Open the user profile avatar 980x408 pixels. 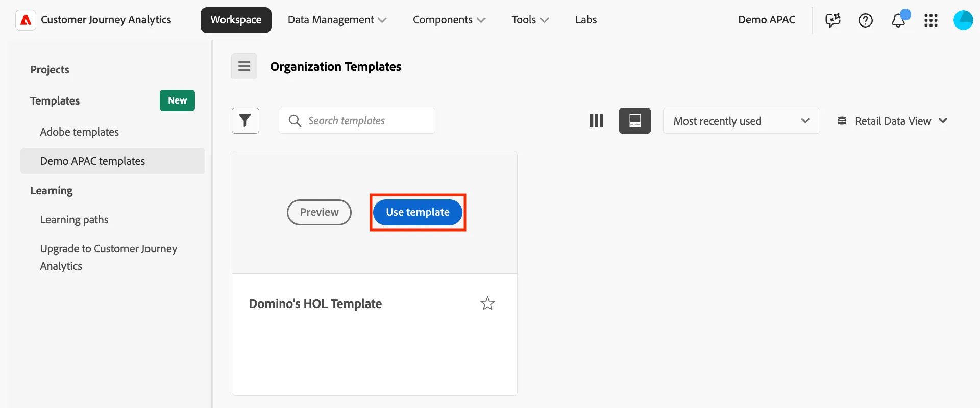(963, 20)
